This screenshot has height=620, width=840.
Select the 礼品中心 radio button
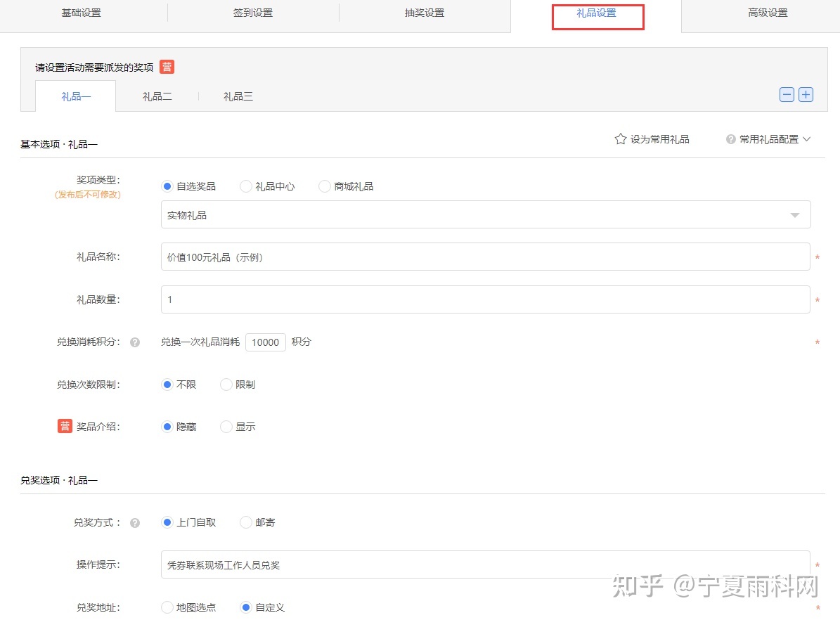(x=246, y=186)
